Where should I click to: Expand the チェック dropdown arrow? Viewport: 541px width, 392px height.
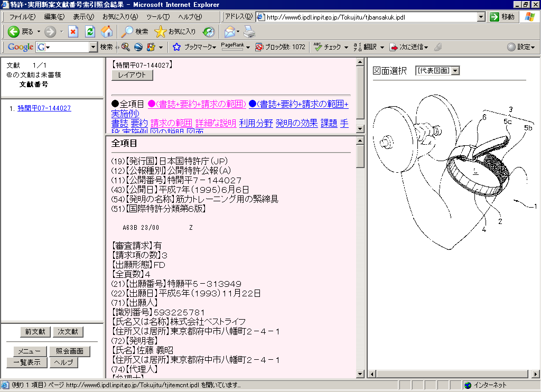346,47
